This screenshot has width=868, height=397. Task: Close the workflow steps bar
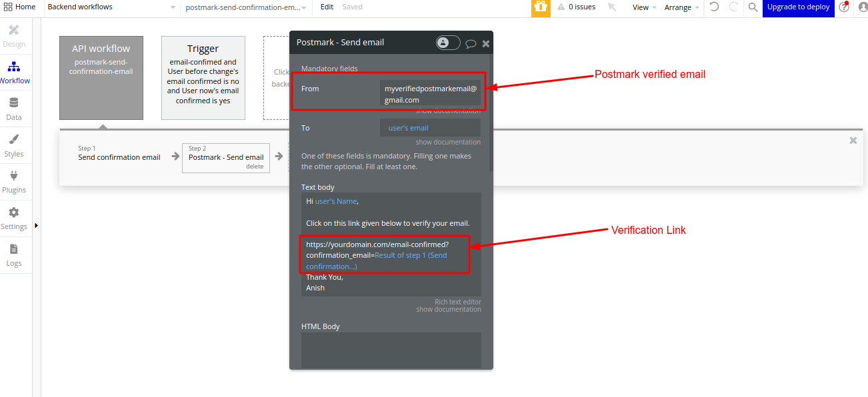tap(853, 141)
